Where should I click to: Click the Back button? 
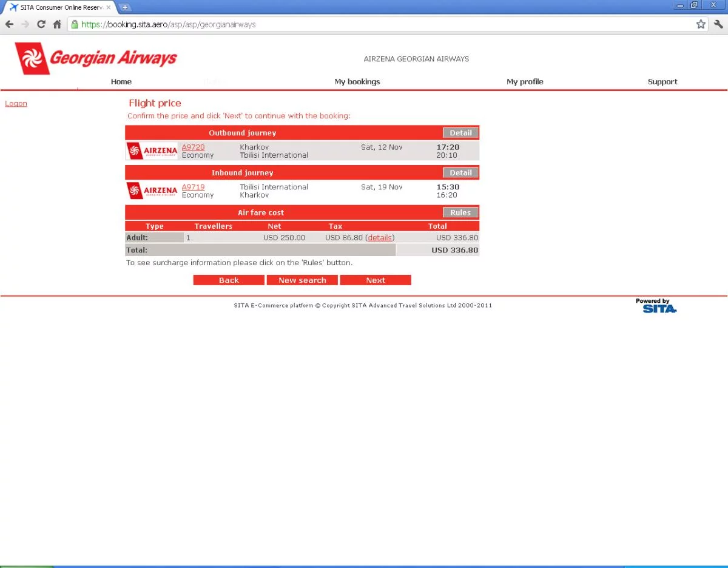click(x=229, y=280)
